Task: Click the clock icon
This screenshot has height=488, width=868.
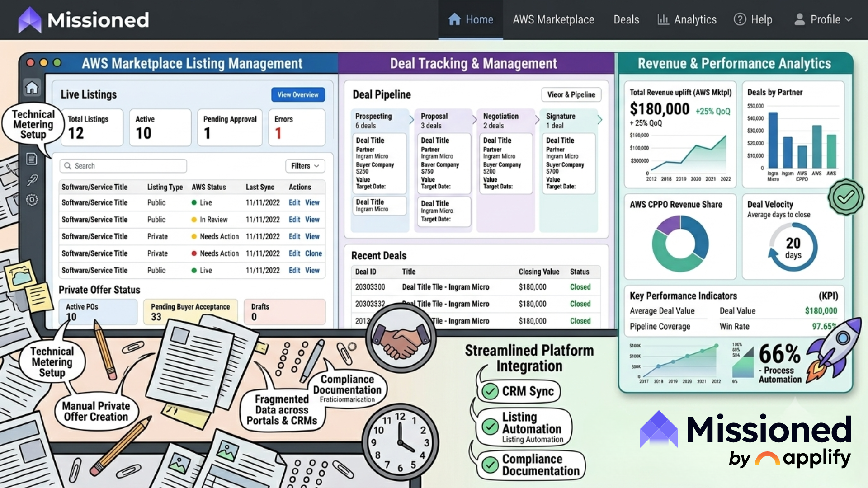Action: coord(400,441)
